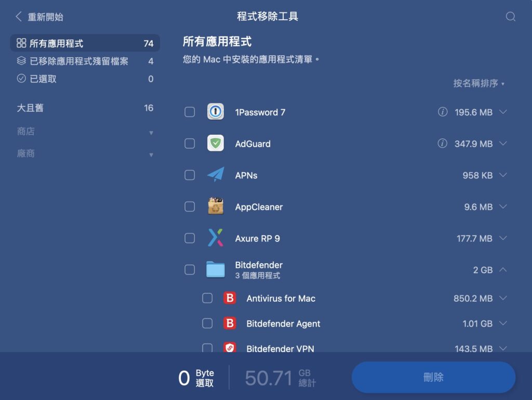Expand AppCleaner details chevron

click(x=503, y=207)
